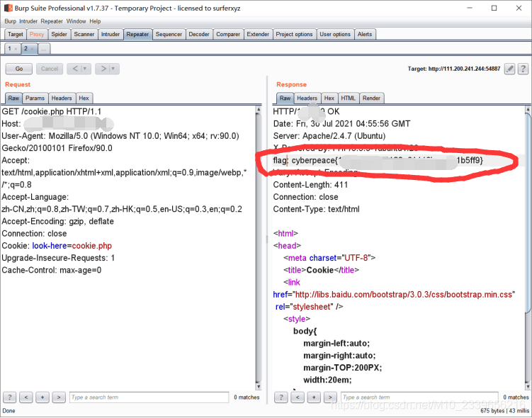Switch to the Decoder tab
This screenshot has width=532, height=418.
tap(199, 34)
